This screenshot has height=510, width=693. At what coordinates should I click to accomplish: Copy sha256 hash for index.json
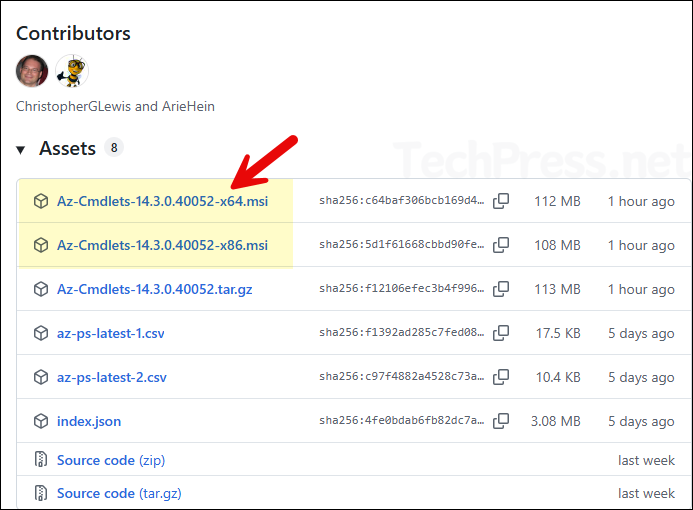click(x=501, y=421)
